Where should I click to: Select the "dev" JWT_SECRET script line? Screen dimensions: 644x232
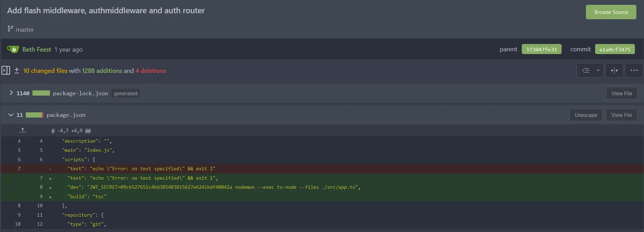pos(322,187)
